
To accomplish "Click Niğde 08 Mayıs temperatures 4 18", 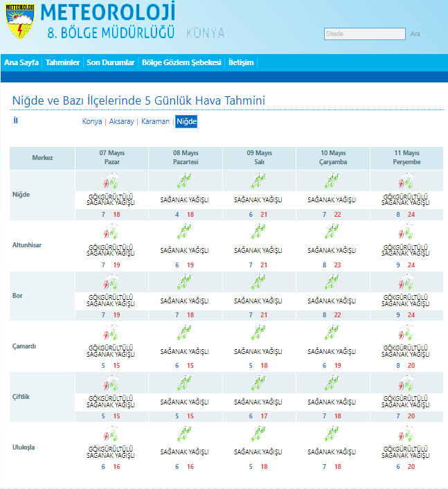I will click(185, 215).
